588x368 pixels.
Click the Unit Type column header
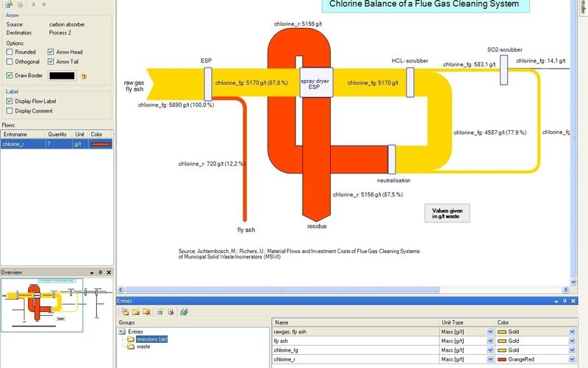467,322
